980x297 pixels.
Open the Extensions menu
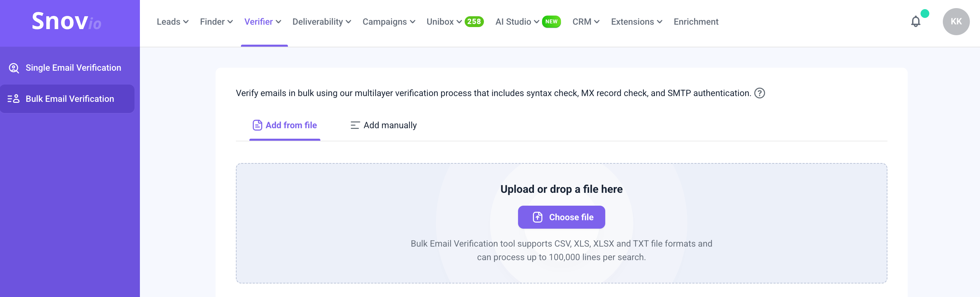click(636, 22)
